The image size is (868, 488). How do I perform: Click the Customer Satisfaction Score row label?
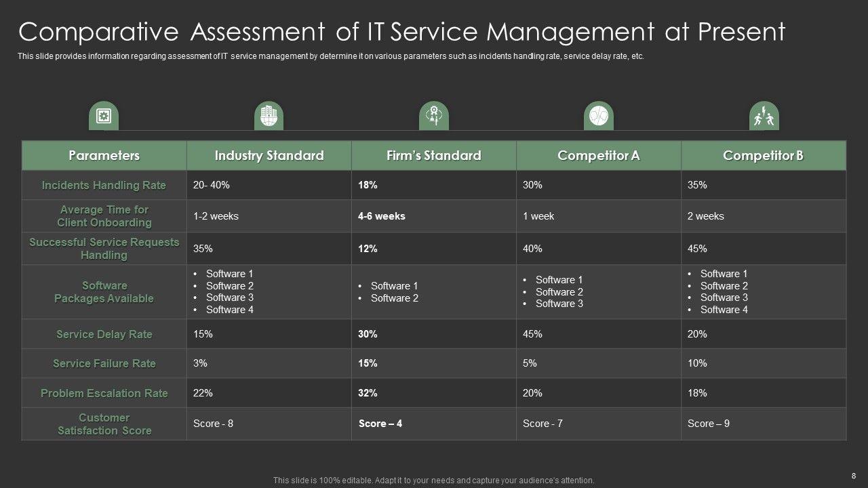[x=104, y=424]
